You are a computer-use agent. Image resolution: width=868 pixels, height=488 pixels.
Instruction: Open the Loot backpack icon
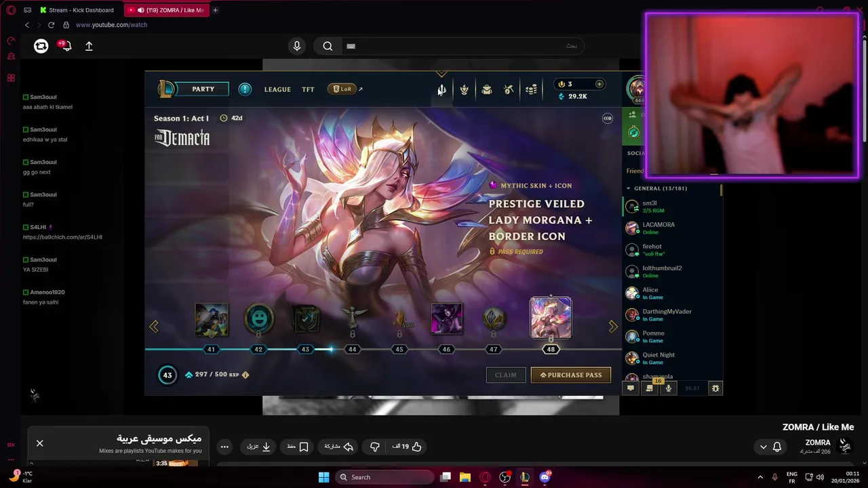coord(486,89)
